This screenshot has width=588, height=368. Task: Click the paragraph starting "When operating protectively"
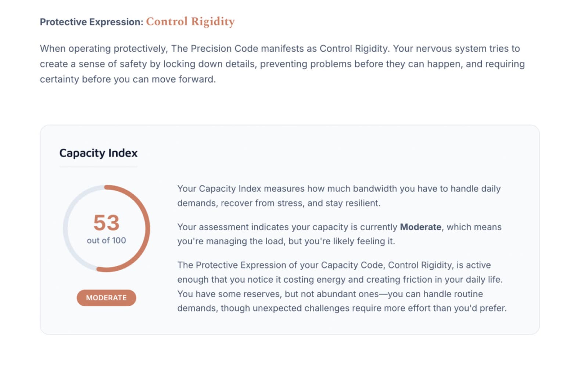(279, 64)
